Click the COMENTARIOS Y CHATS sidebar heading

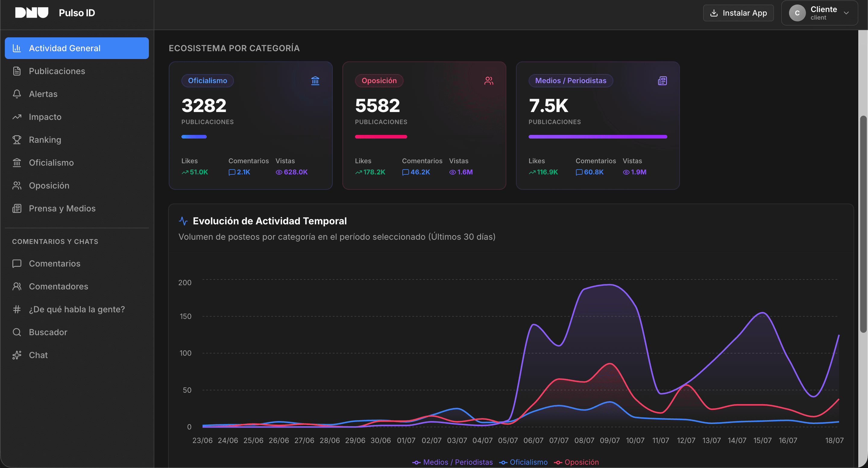55,242
